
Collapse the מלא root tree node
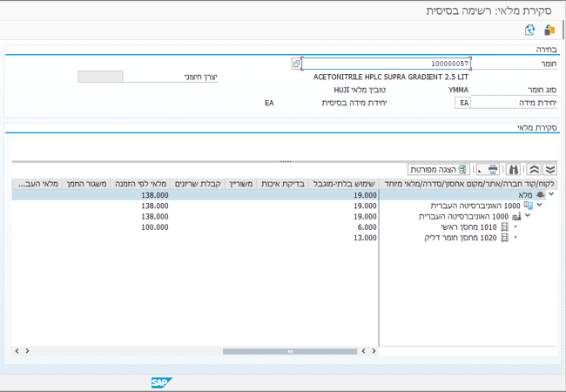click(x=551, y=194)
